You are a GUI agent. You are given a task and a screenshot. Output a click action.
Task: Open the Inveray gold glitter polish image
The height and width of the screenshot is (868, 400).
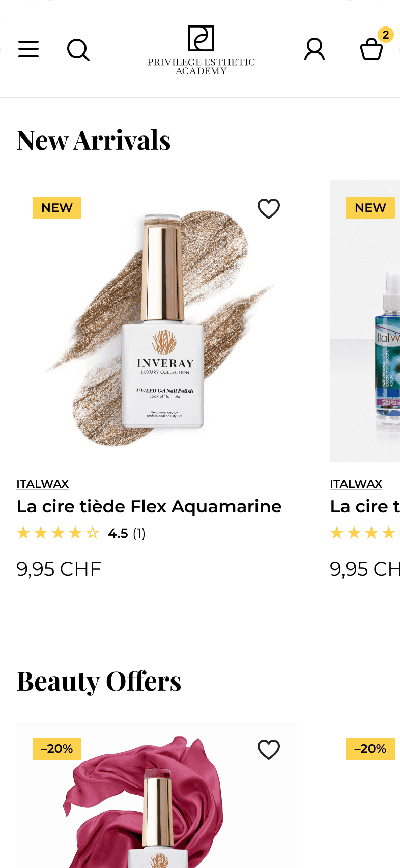point(157,321)
